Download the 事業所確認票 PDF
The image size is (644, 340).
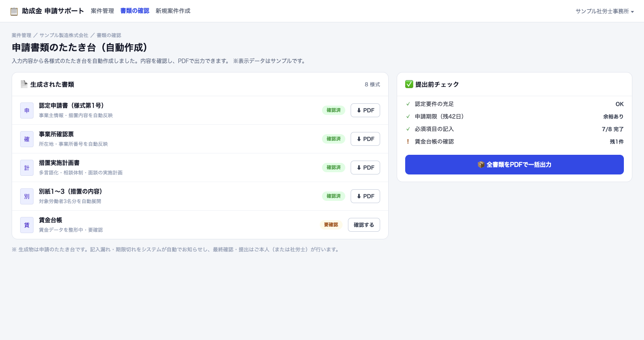(x=365, y=139)
